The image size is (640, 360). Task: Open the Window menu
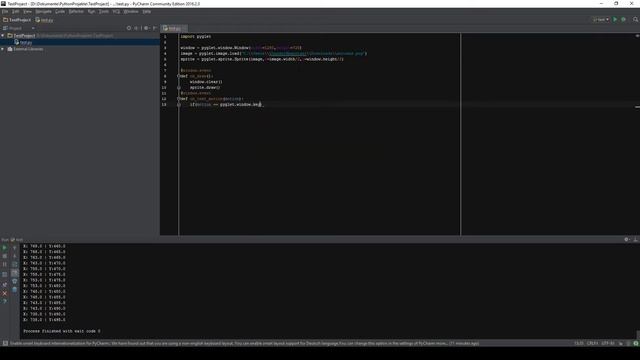(x=131, y=11)
